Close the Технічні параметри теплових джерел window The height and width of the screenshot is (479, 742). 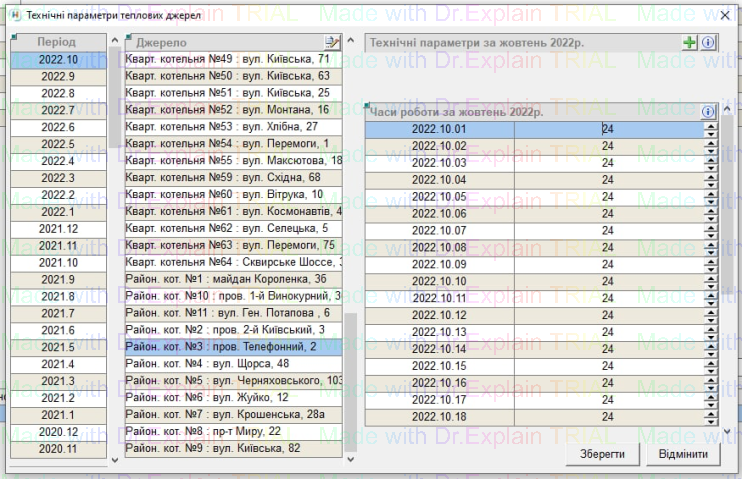[x=725, y=17]
